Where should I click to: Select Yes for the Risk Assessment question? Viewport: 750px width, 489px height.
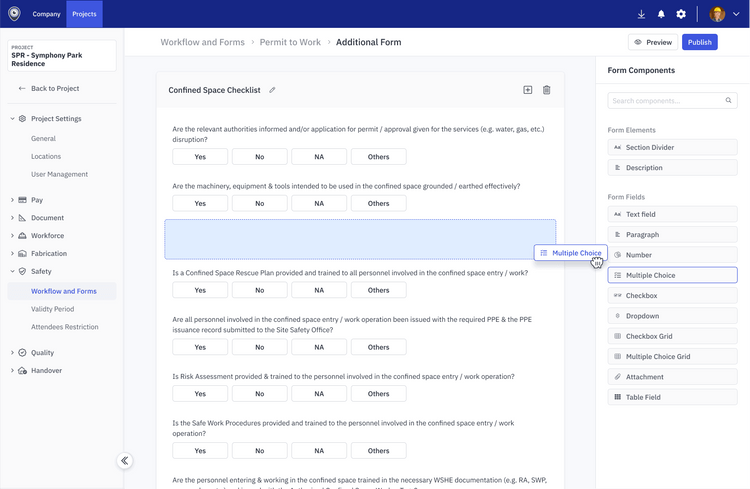pos(200,394)
